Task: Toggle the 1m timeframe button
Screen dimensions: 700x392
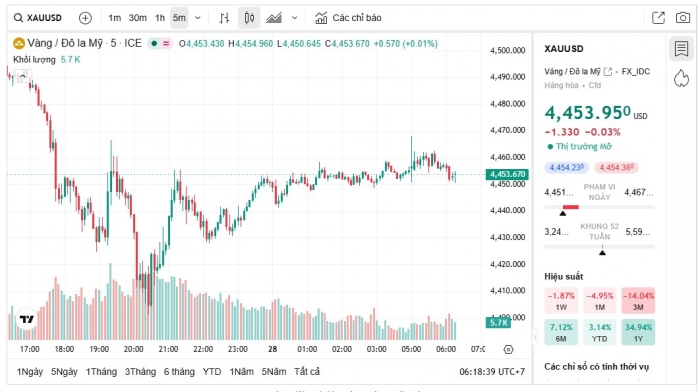Action: pyautogui.click(x=114, y=18)
